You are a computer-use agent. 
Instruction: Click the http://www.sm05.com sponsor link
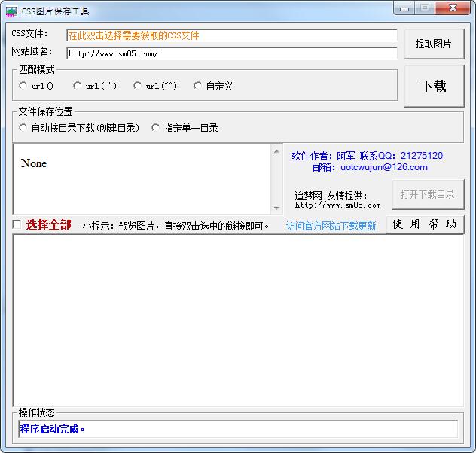337,205
